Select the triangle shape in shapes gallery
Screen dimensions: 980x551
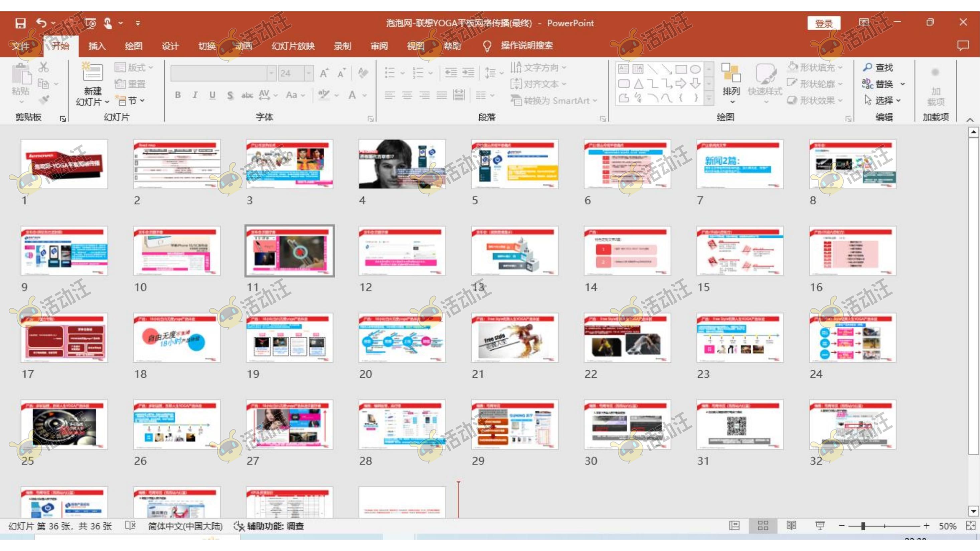click(x=638, y=84)
